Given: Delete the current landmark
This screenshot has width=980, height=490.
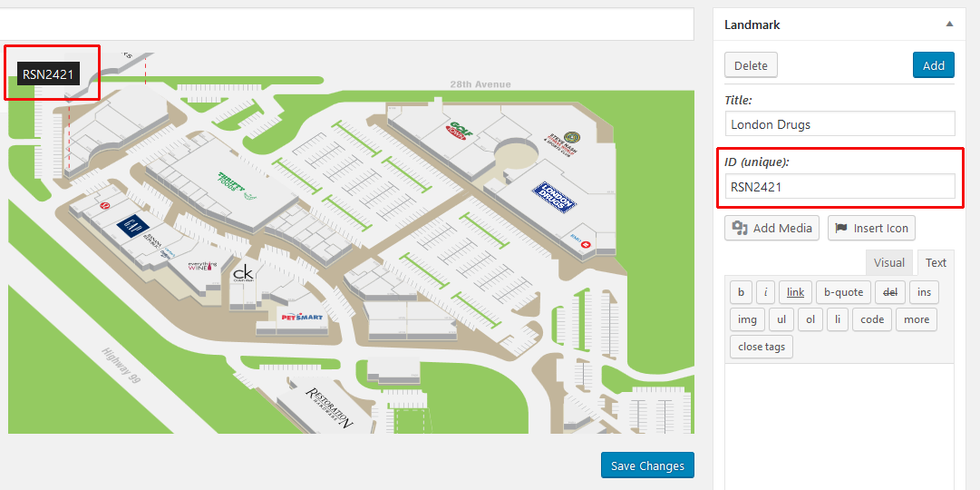Looking at the screenshot, I should [751, 65].
